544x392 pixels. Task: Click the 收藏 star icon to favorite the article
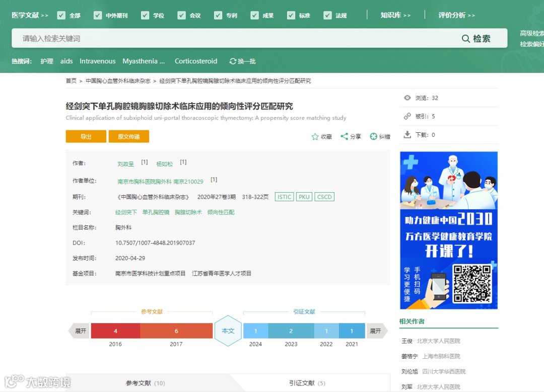[x=315, y=136]
